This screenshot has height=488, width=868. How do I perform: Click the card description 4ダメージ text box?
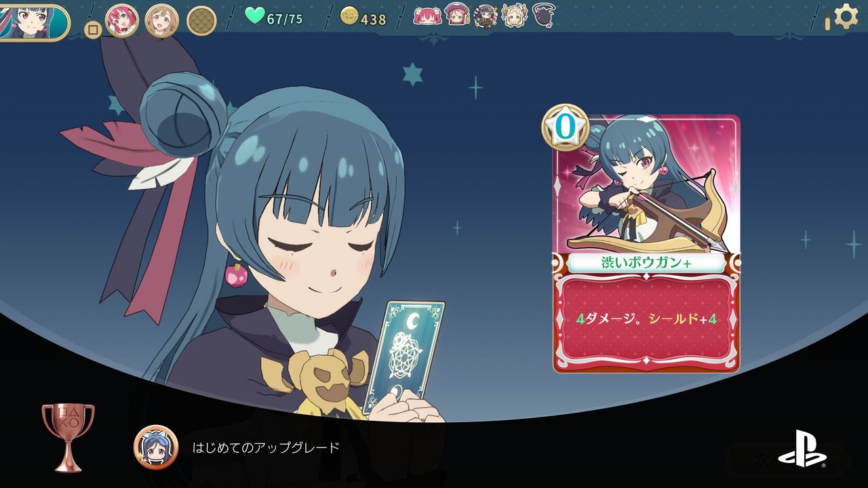(647, 318)
